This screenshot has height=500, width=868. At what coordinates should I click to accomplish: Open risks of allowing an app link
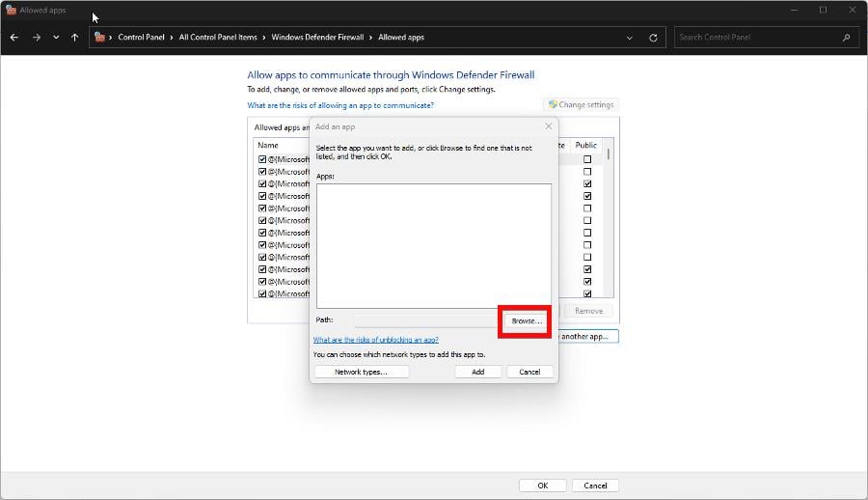(x=340, y=105)
